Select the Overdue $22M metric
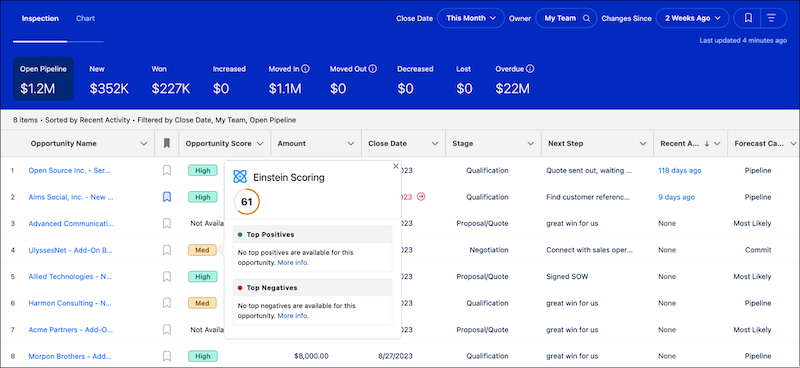This screenshot has height=368, width=800. pos(514,80)
